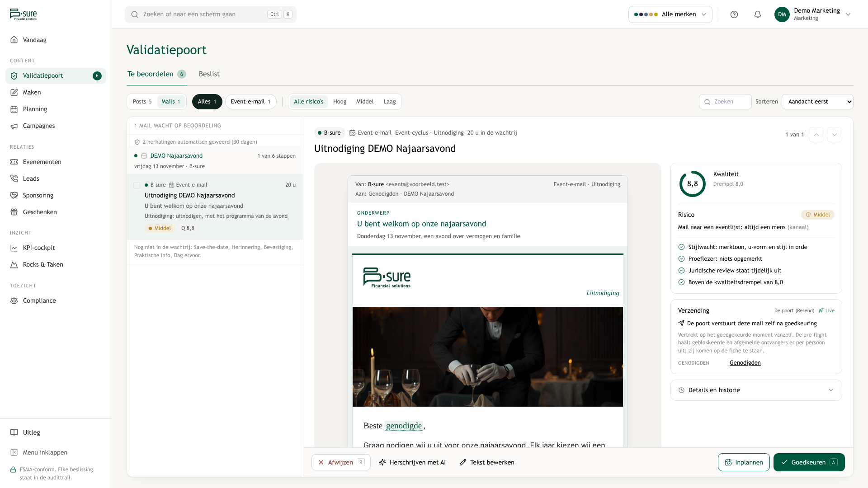Click the Live status label in Verzending

point(827,310)
